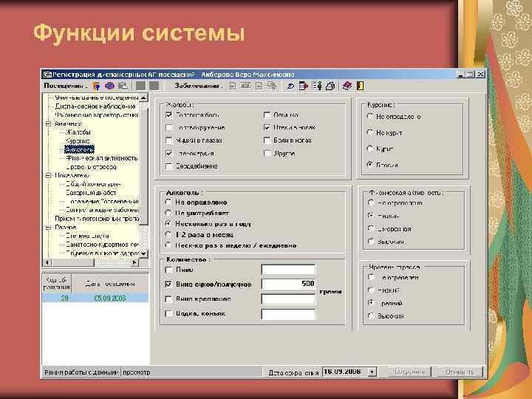Uncheck the Стенокардия checkbox
Screen dimensions: 532x399
tap(168, 154)
